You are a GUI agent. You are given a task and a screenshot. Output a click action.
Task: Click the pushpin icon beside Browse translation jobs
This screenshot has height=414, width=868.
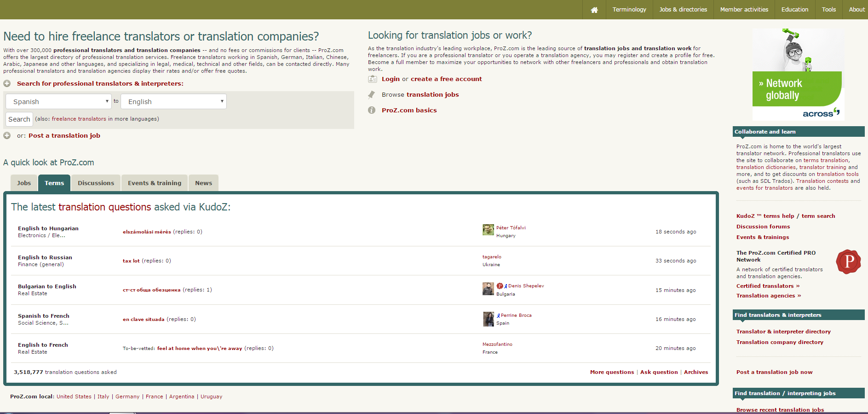pyautogui.click(x=372, y=94)
